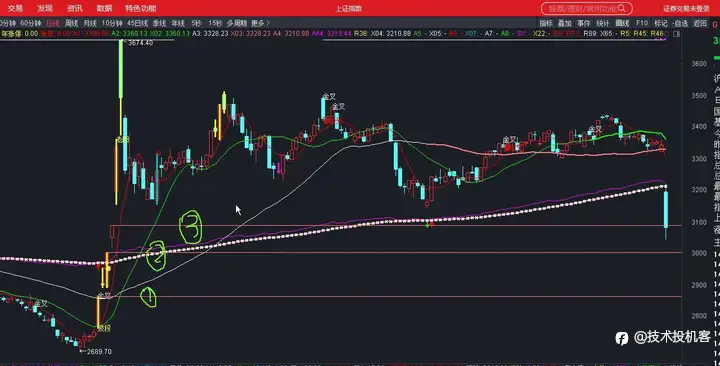
Task: Open the 发现 menu
Action: (x=45, y=8)
